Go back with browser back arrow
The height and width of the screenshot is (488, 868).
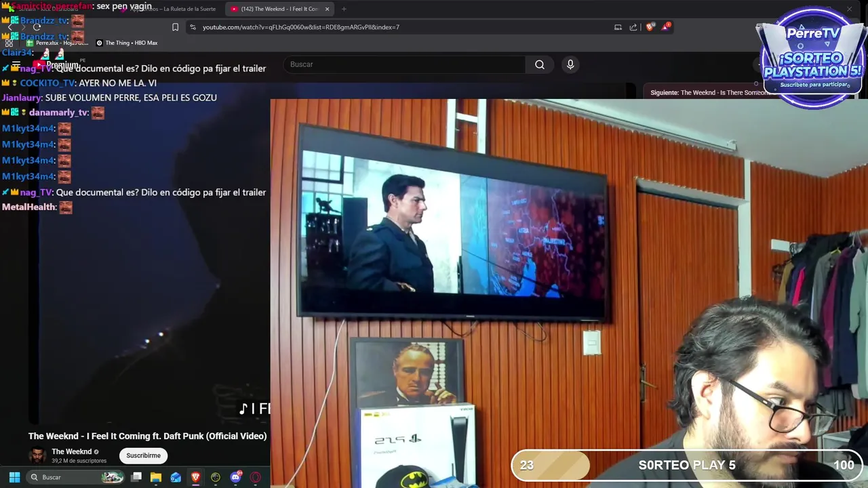9,27
